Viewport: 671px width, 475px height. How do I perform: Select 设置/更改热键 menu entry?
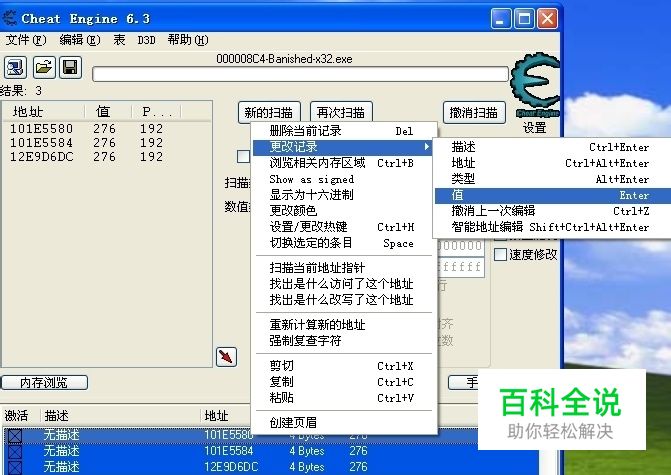click(x=344, y=227)
